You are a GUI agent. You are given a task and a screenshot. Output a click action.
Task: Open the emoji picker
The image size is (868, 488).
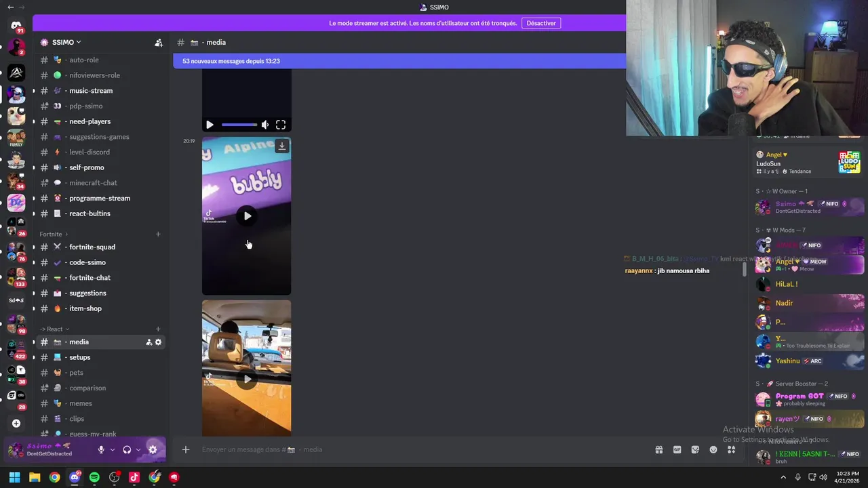(x=713, y=449)
